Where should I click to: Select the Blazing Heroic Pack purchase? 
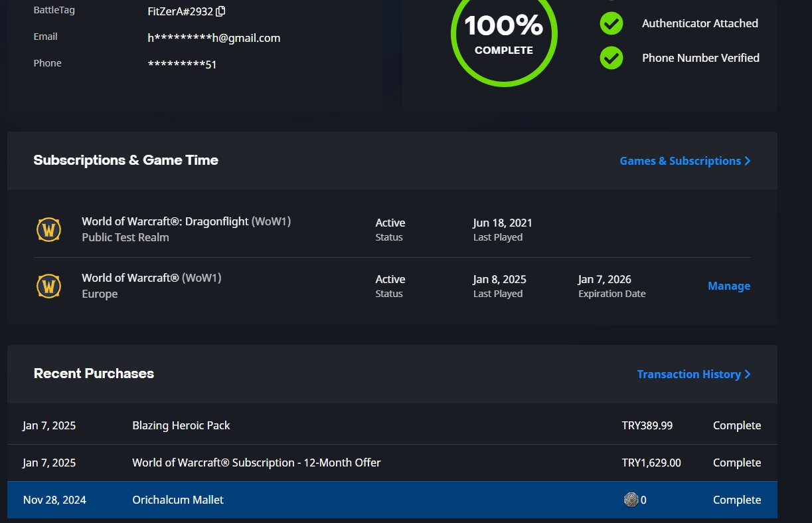tap(181, 425)
